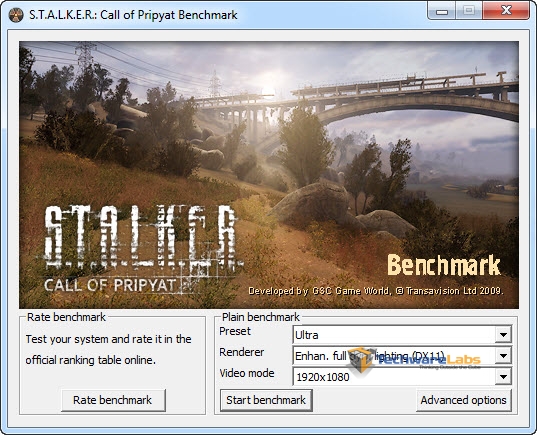
Task: Click the TechwareLabs cube watermark icon
Action: 363,360
